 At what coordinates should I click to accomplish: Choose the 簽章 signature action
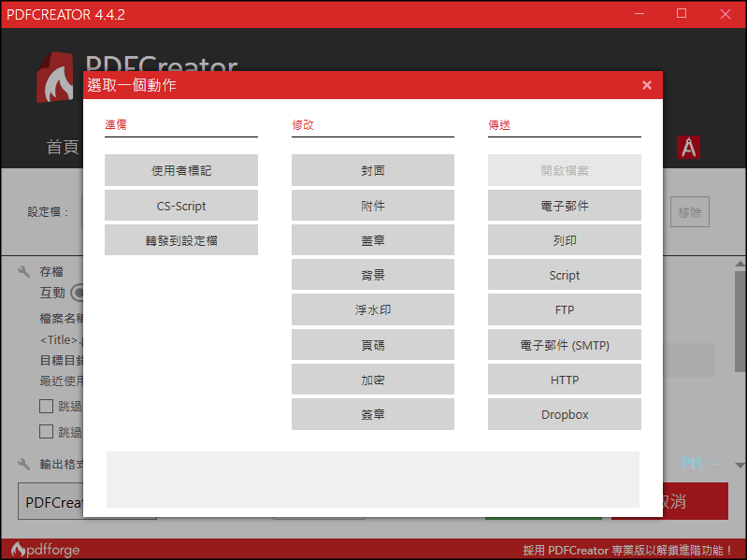tap(372, 414)
